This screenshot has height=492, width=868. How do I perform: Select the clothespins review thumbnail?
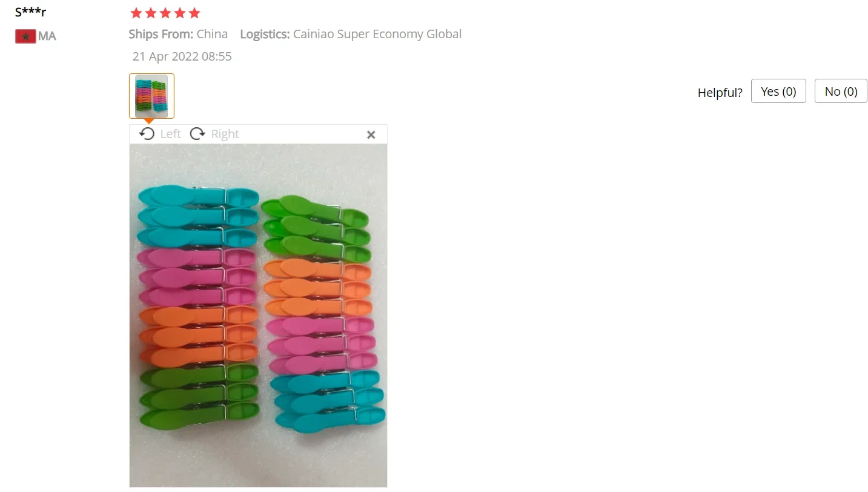[151, 96]
